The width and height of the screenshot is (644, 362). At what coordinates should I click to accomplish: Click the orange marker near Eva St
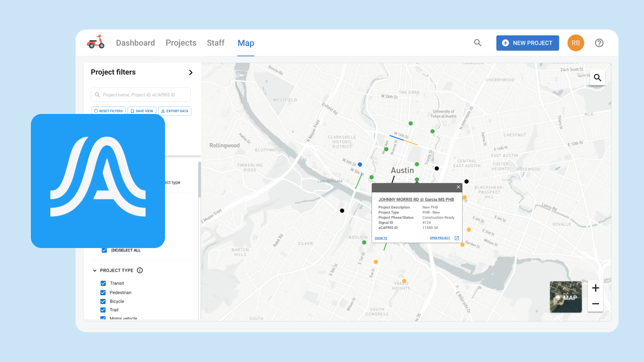[x=376, y=262]
